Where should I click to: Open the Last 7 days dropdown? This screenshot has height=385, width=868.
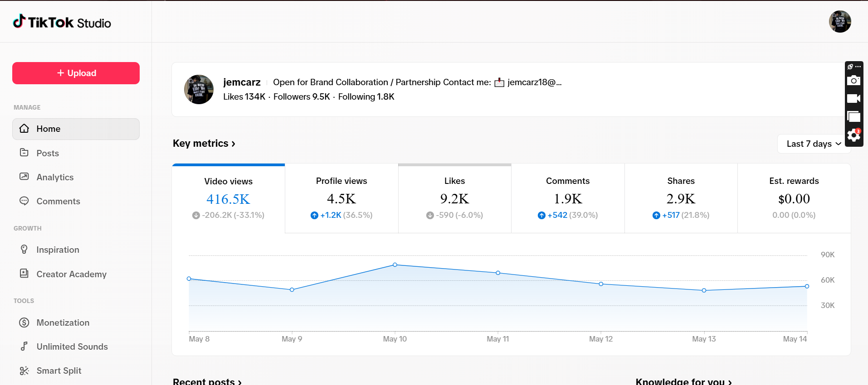click(x=814, y=144)
